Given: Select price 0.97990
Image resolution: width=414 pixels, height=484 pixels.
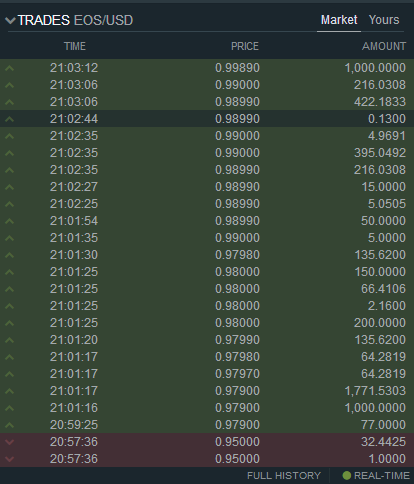Looking at the screenshot, I should pyautogui.click(x=237, y=340).
